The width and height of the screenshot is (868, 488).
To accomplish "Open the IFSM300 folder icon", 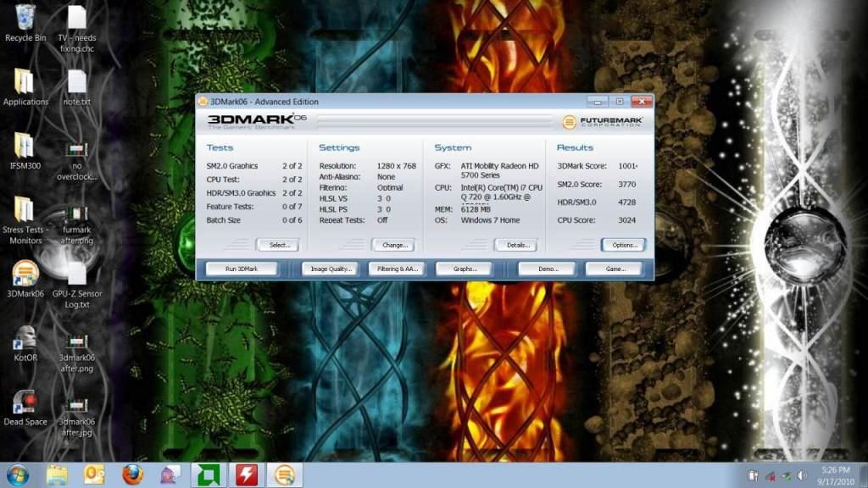I will (x=25, y=151).
